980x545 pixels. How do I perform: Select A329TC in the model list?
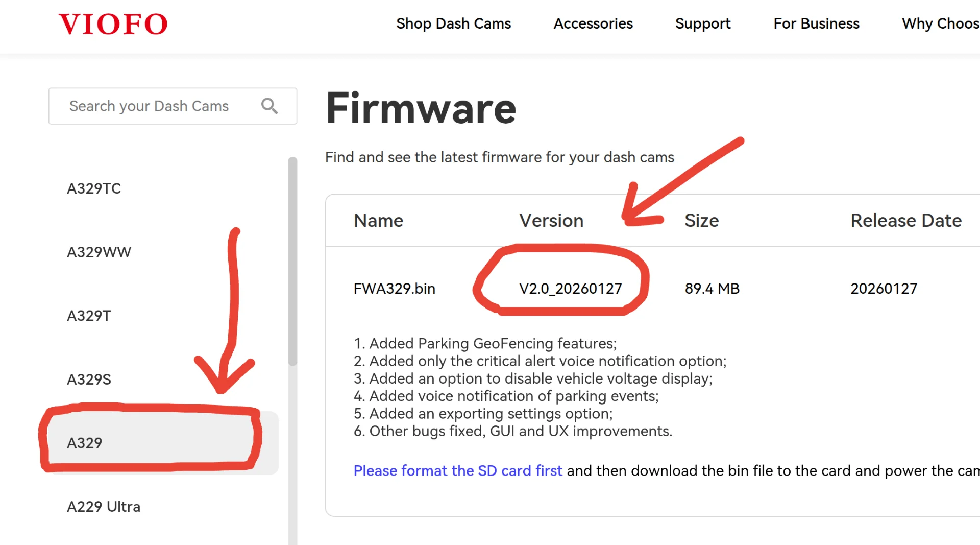(x=94, y=188)
